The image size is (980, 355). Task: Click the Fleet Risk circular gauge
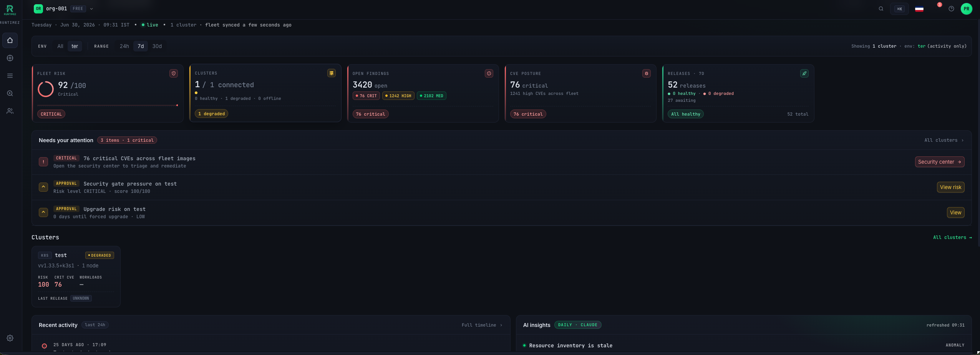click(46, 89)
